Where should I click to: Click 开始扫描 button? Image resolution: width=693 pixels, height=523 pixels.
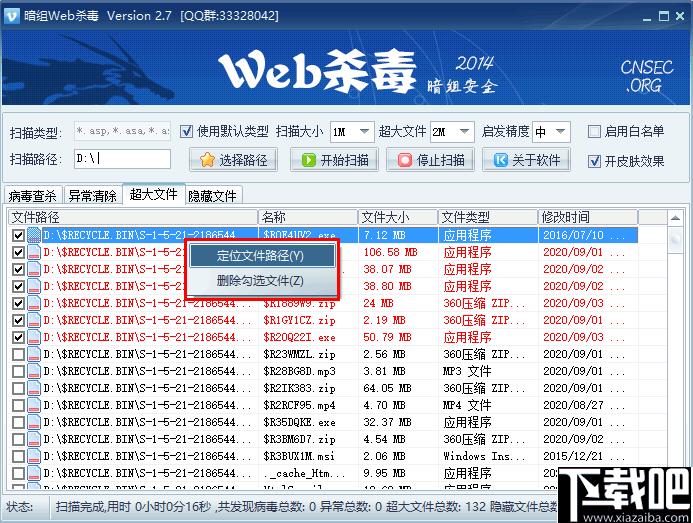tap(334, 160)
